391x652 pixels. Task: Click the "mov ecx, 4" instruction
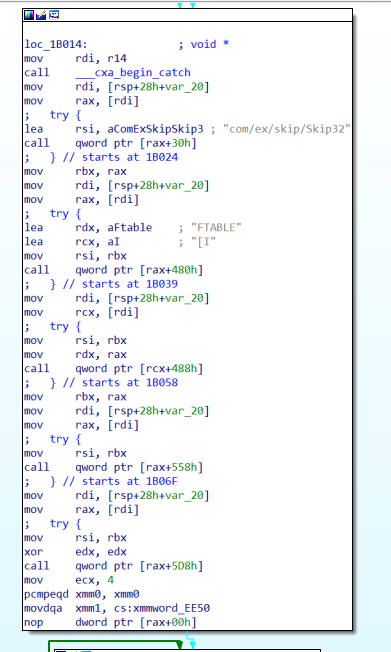click(69, 580)
